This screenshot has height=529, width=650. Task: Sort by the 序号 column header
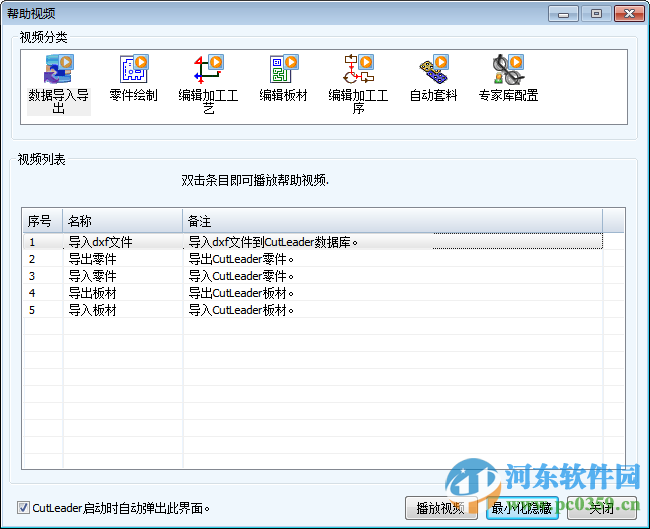[x=43, y=221]
